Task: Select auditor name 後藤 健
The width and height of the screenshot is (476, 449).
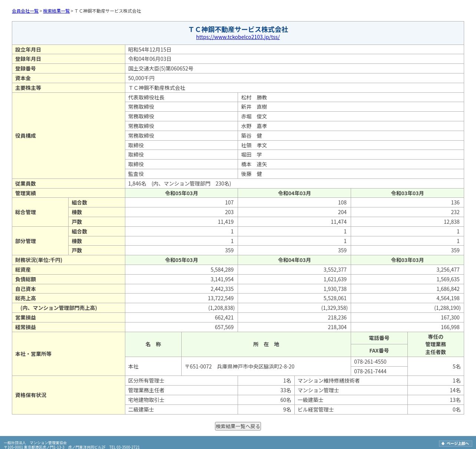Action: coord(251,174)
